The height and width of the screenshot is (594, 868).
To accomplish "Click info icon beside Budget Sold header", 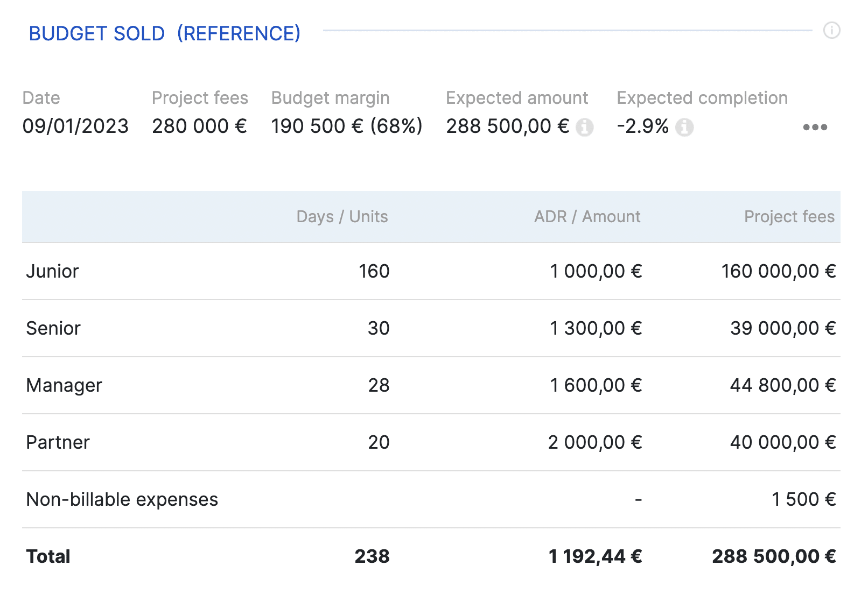I will point(831,30).
